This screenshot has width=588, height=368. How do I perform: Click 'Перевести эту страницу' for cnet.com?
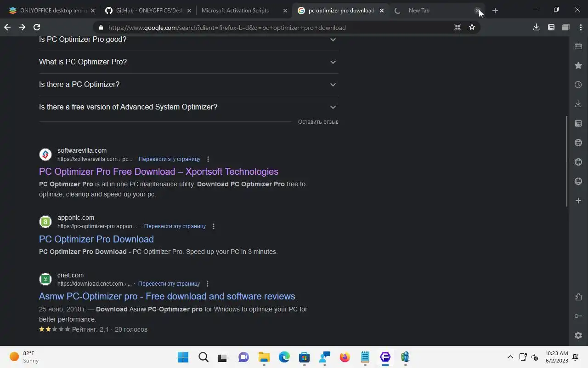(169, 284)
